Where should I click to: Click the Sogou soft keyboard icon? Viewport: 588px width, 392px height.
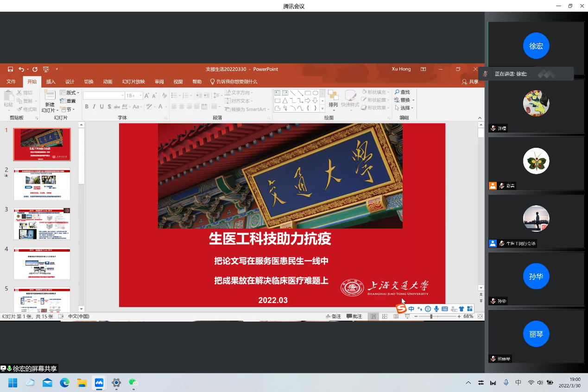coord(445,309)
